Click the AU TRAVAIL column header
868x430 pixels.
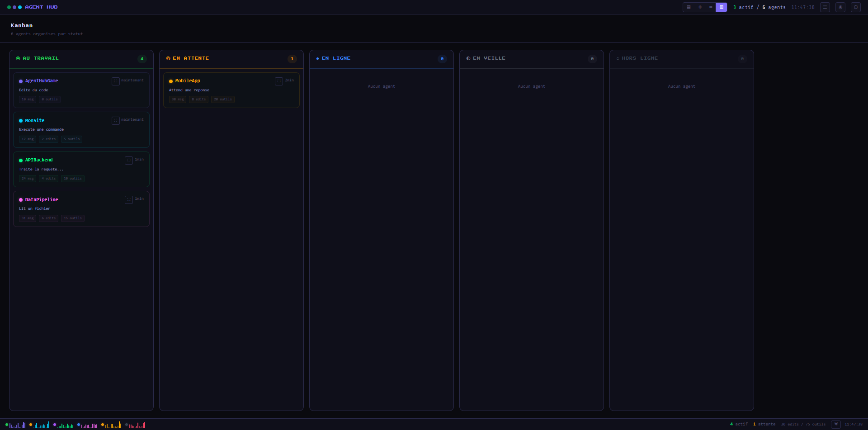pos(81,59)
